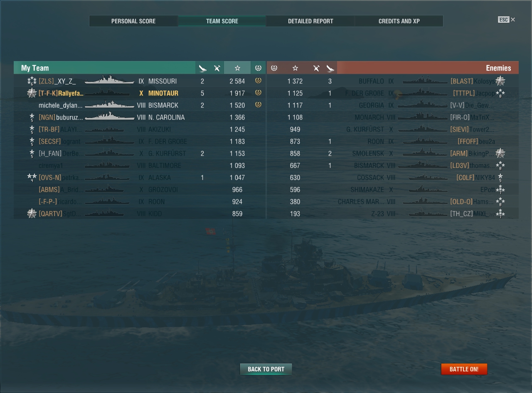Screen dimensions: 532x393
Task: Switch to the Detailed Report tab
Action: 310,21
